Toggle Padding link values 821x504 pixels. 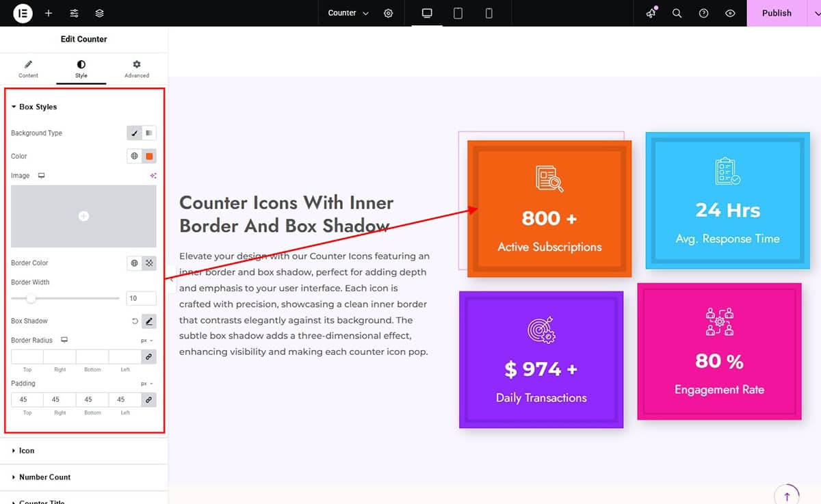tap(148, 399)
